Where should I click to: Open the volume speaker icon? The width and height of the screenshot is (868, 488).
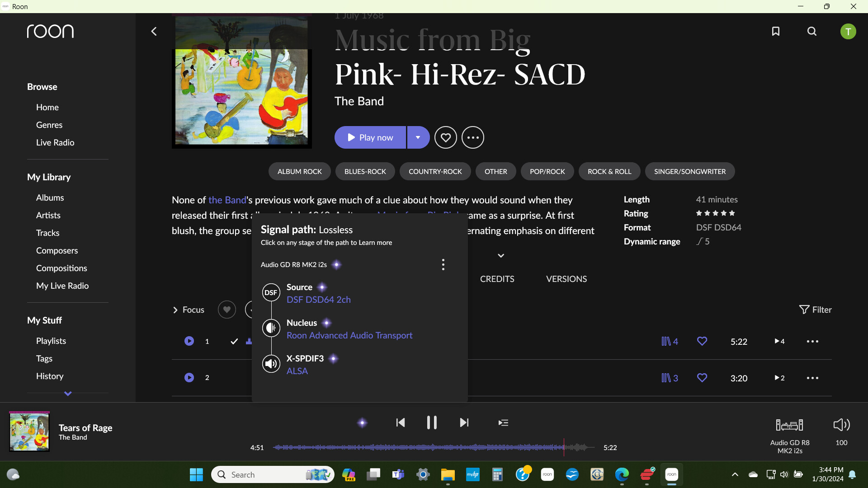pos(841,425)
